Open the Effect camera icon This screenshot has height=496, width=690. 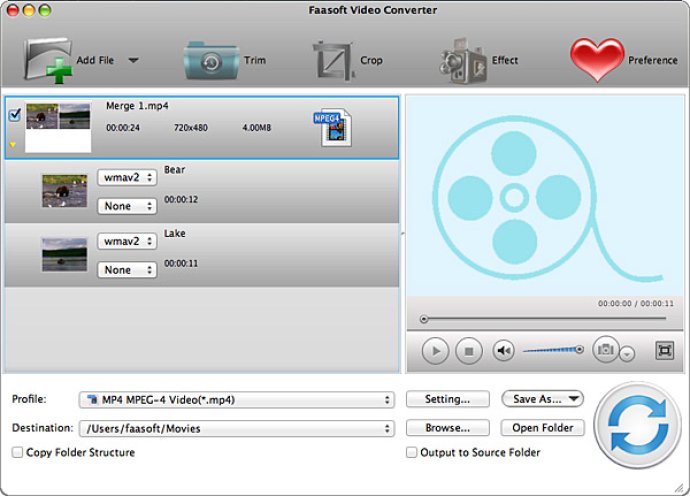point(462,61)
